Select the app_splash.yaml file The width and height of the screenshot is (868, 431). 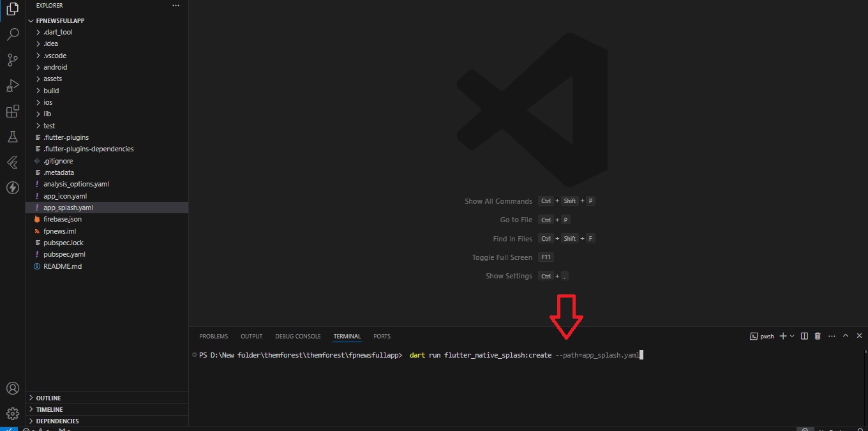coord(107,208)
